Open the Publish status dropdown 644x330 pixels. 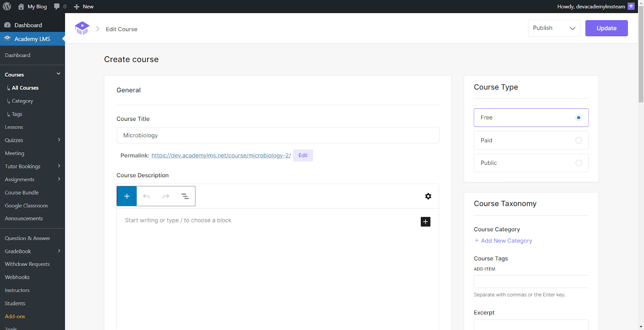coord(554,28)
